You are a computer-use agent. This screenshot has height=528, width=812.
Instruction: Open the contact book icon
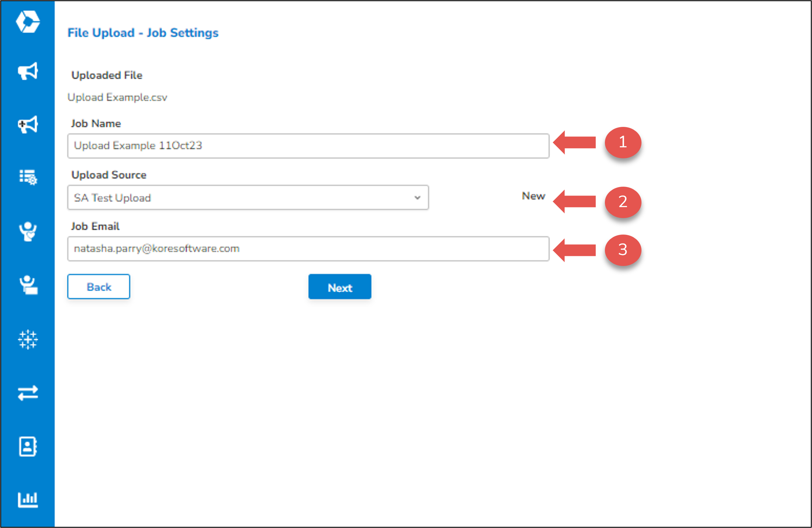pos(28,447)
